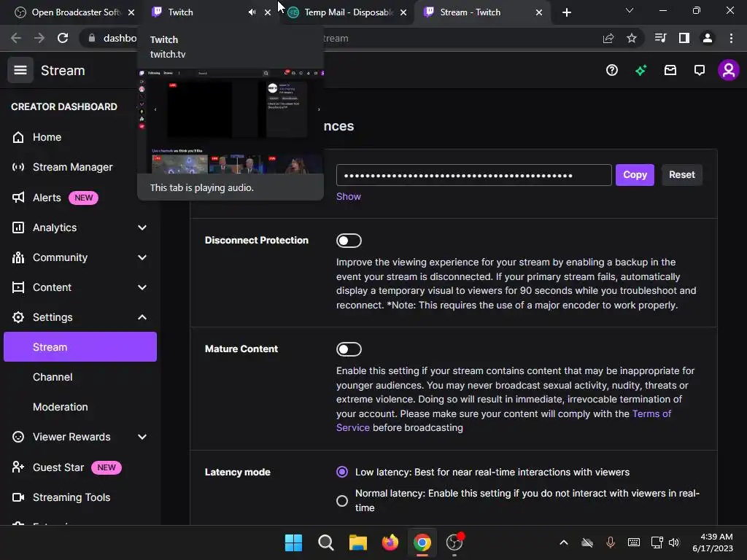Click the Viewer Rewards smiley icon
Screen dimensions: 747x560
click(x=18, y=437)
